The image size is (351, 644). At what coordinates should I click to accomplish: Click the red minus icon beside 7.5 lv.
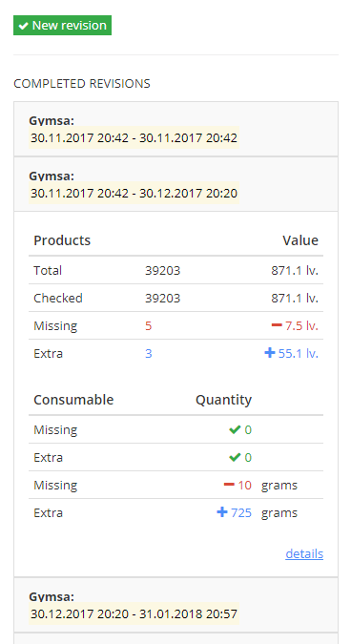coord(277,325)
